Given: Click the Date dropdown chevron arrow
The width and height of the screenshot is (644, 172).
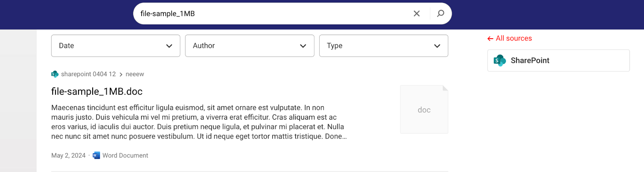Looking at the screenshot, I should click(x=169, y=46).
